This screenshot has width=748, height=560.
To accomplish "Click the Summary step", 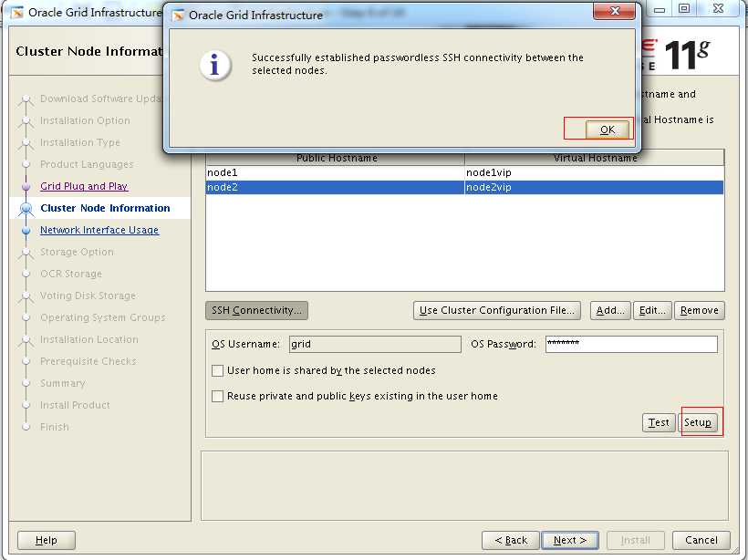I will [63, 383].
